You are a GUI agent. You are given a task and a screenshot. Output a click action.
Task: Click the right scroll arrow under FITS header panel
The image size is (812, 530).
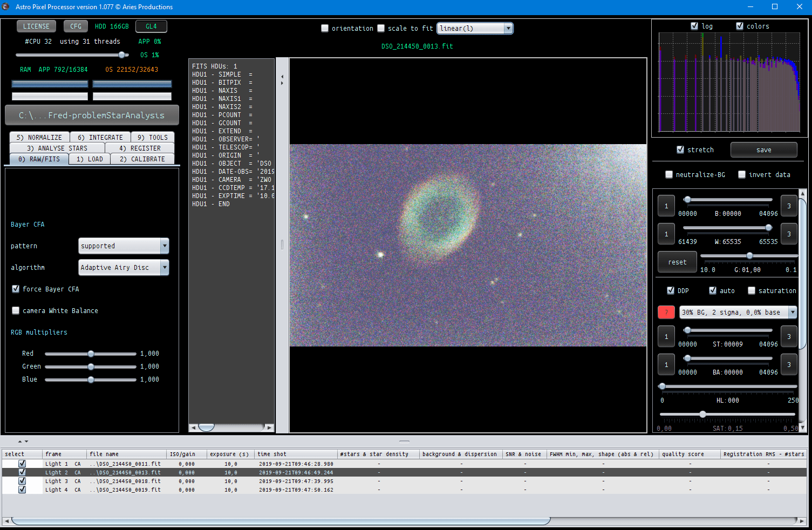270,427
